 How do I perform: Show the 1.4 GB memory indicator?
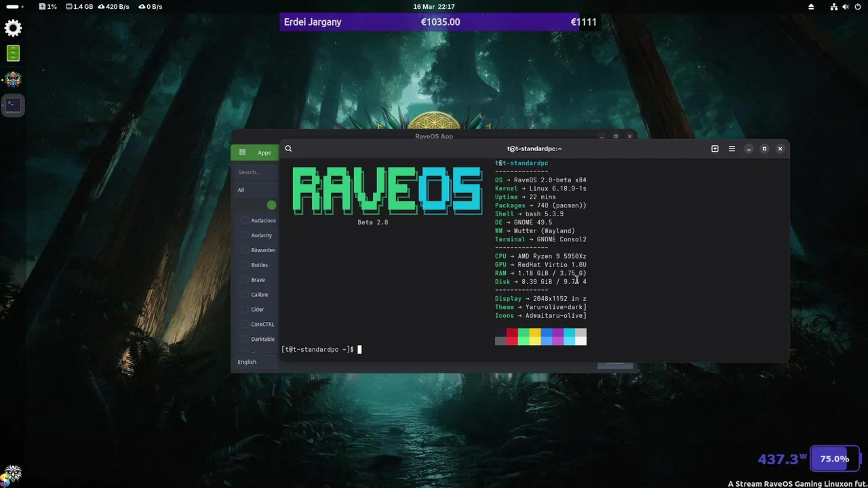tap(79, 6)
